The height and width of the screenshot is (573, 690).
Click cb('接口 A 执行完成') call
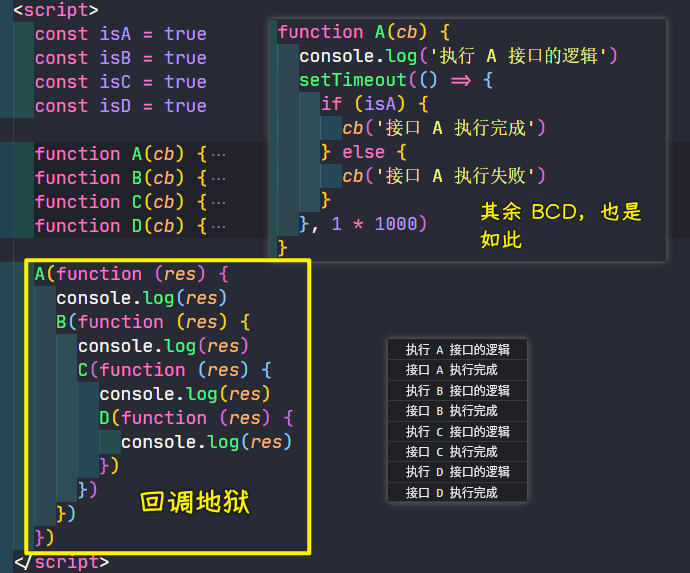point(444,128)
